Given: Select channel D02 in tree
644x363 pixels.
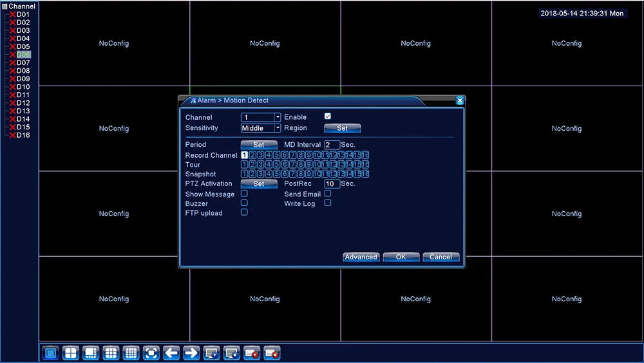Looking at the screenshot, I should 23,23.
